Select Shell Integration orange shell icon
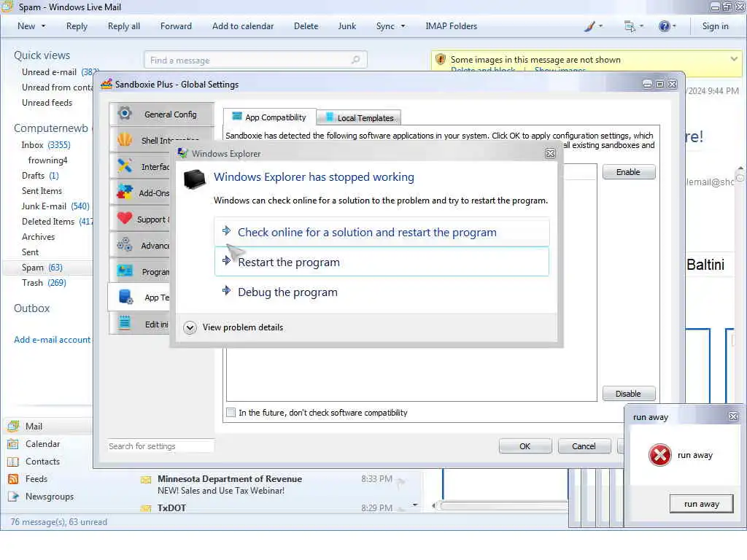The height and width of the screenshot is (560, 747). tap(125, 140)
